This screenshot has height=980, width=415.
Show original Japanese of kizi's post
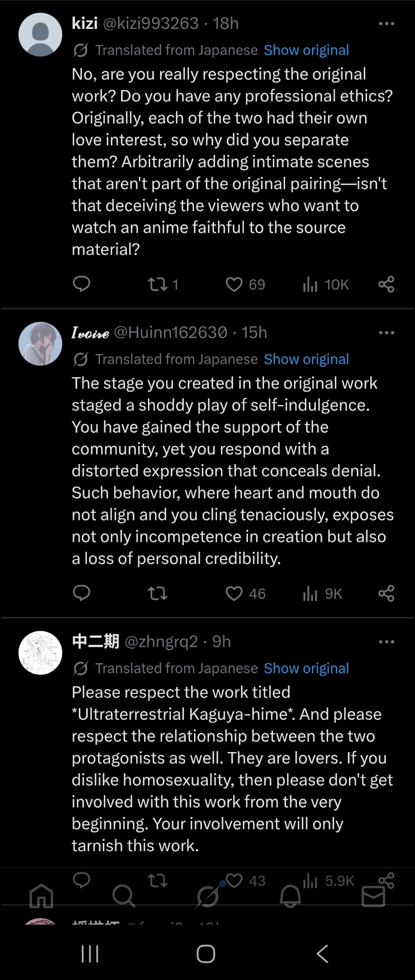click(x=306, y=50)
